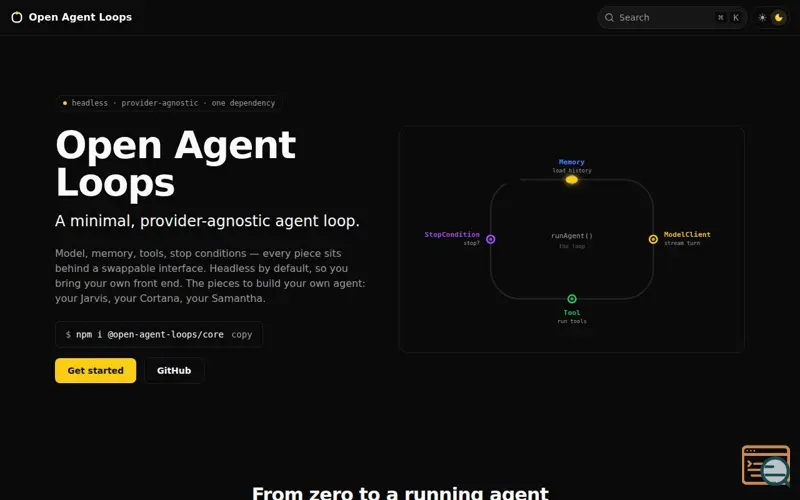Click the 'stream turn' caption text

coord(682,243)
